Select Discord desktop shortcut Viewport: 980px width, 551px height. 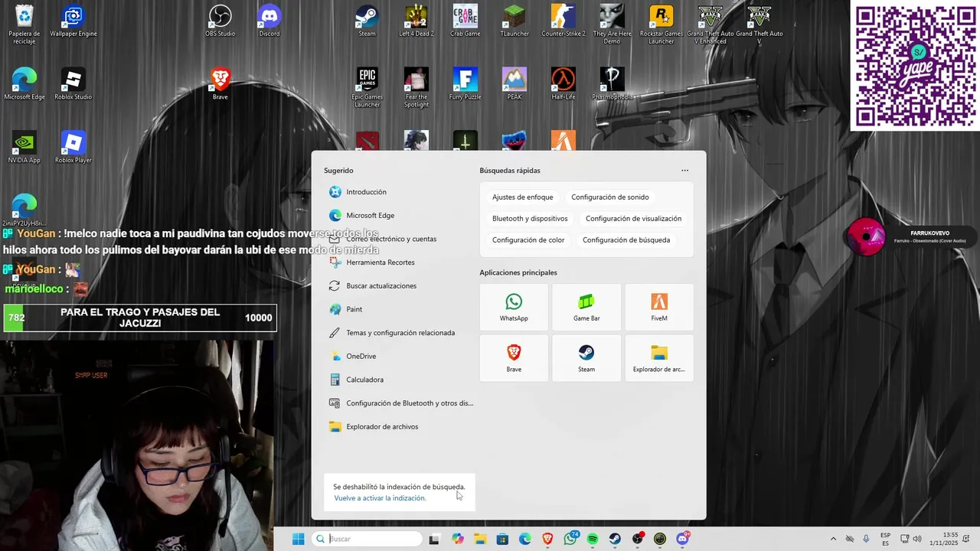[x=269, y=21]
